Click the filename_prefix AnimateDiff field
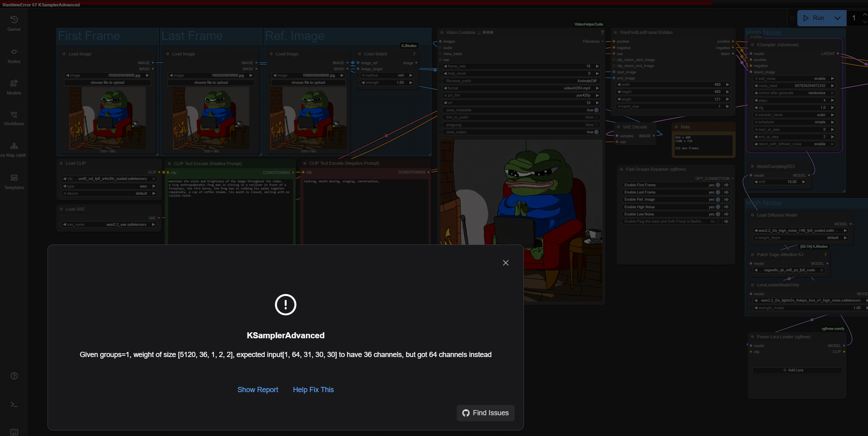Image resolution: width=868 pixels, height=436 pixels. [x=521, y=81]
